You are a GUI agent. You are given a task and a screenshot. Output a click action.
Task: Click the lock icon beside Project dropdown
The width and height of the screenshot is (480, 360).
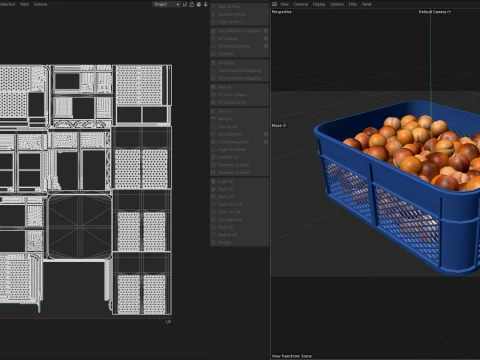click(x=192, y=4)
